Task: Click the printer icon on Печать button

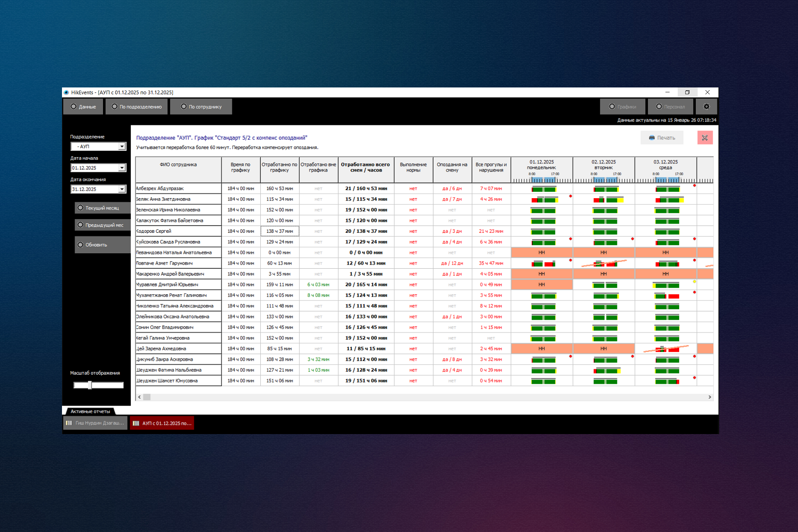Action: click(x=652, y=138)
